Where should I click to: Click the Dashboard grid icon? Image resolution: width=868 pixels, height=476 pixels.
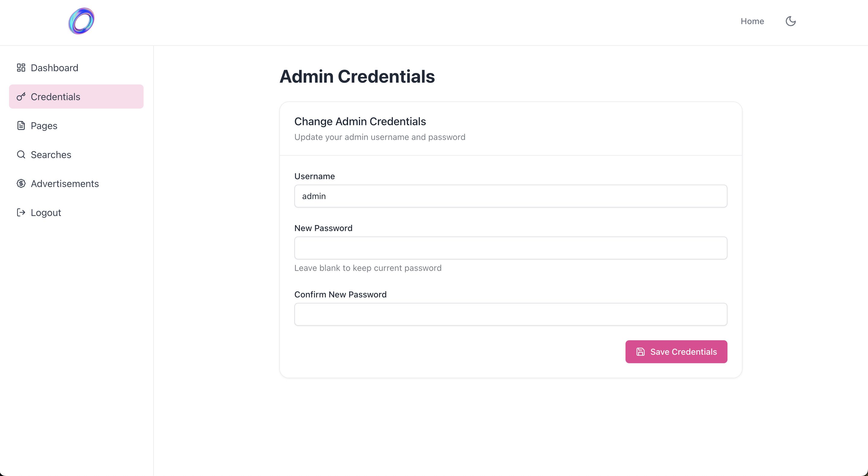(21, 68)
